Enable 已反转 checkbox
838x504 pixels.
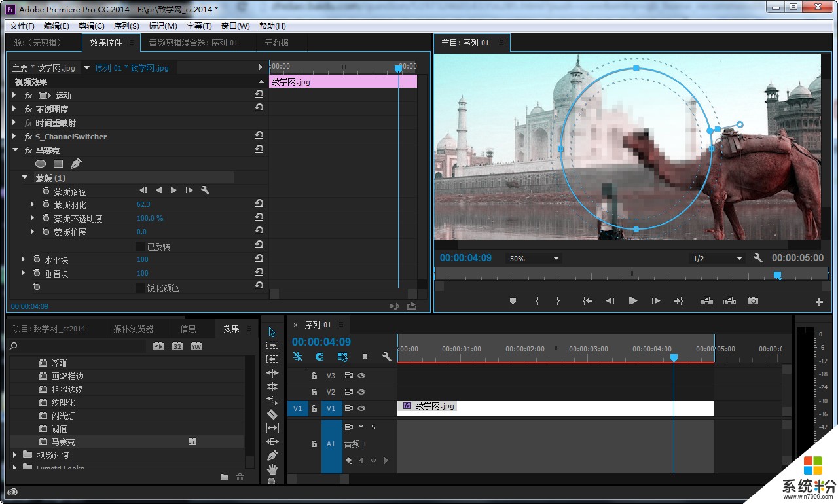tap(140, 247)
